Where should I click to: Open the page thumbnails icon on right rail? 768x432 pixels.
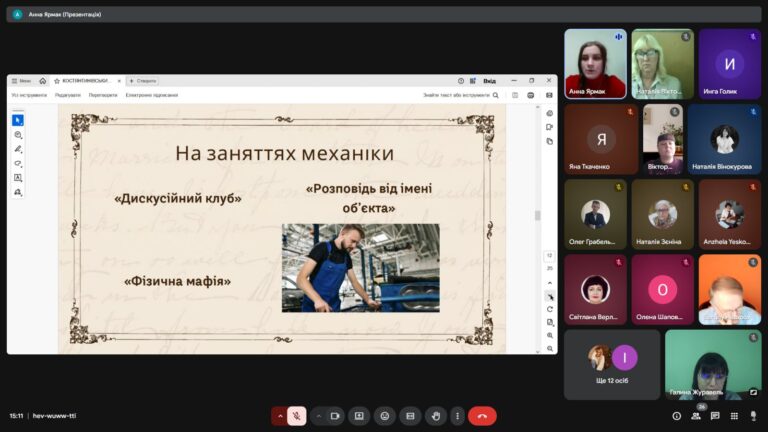tap(550, 141)
